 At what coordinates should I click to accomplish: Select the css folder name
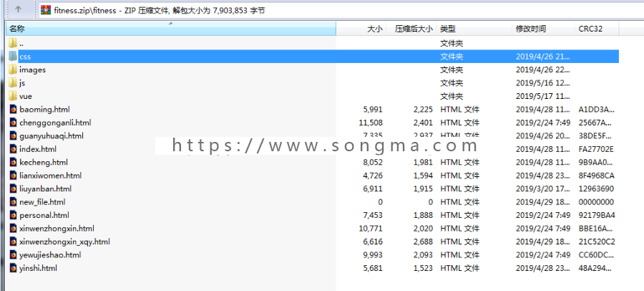24,57
